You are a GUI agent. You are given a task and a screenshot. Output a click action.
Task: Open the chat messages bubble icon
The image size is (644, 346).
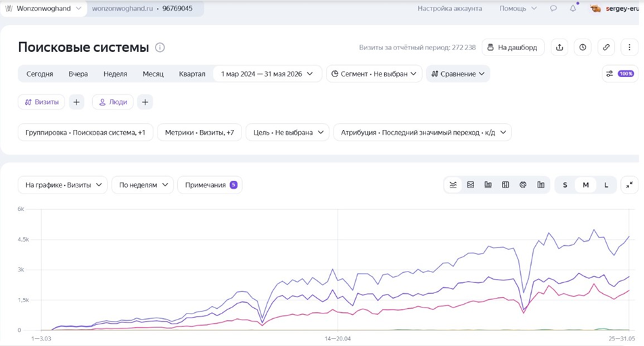553,8
